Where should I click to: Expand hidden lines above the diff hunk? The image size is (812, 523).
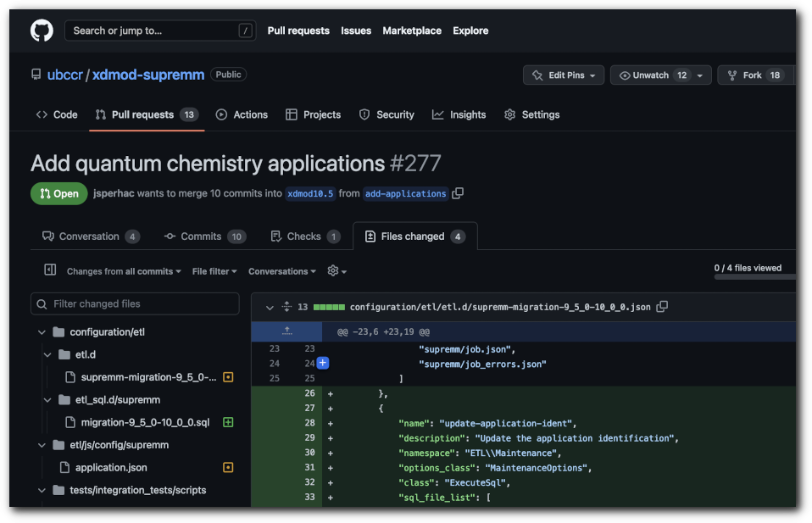coord(286,331)
